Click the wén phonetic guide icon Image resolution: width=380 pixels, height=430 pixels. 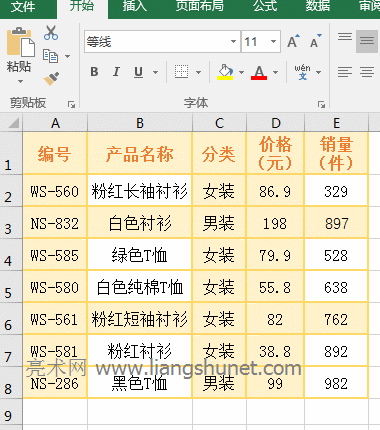pyautogui.click(x=302, y=72)
